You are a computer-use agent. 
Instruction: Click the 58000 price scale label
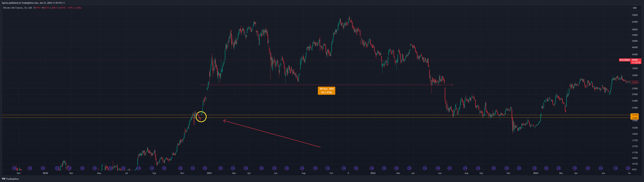click(x=635, y=29)
